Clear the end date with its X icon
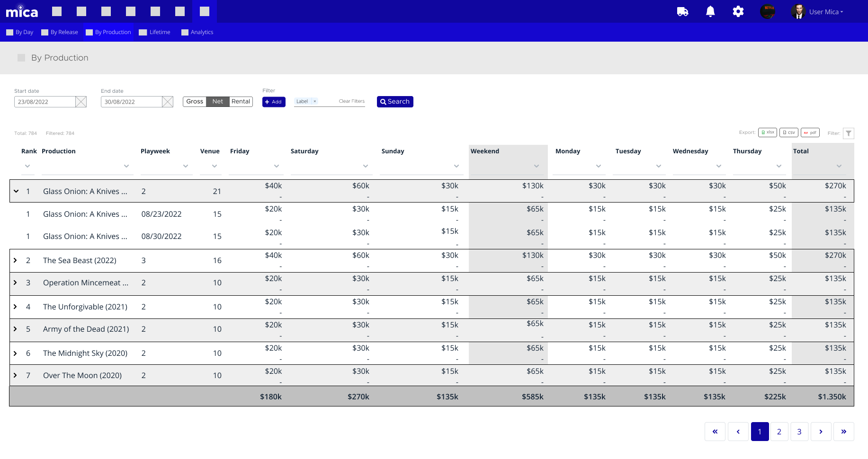Screen dimensions: 868x459 coord(168,102)
